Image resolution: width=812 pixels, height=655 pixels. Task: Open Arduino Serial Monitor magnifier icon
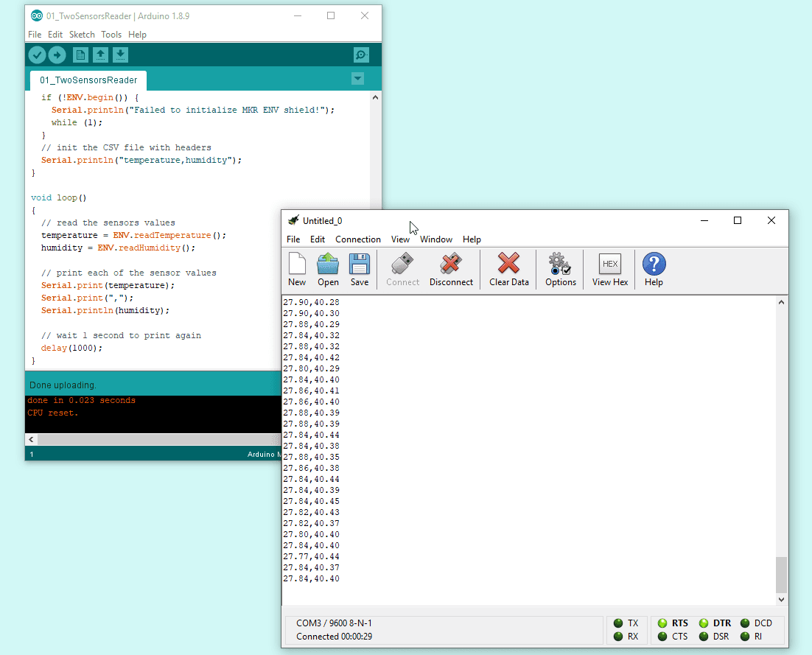(361, 55)
